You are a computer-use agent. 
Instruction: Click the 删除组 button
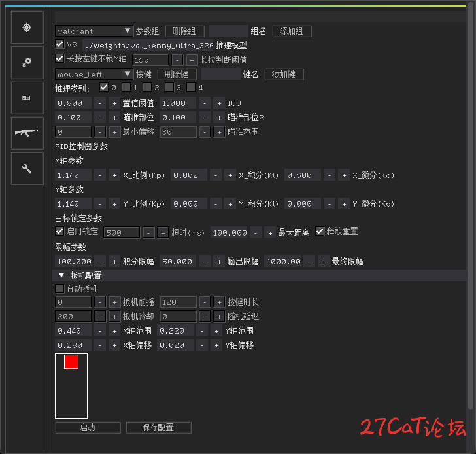tap(184, 31)
